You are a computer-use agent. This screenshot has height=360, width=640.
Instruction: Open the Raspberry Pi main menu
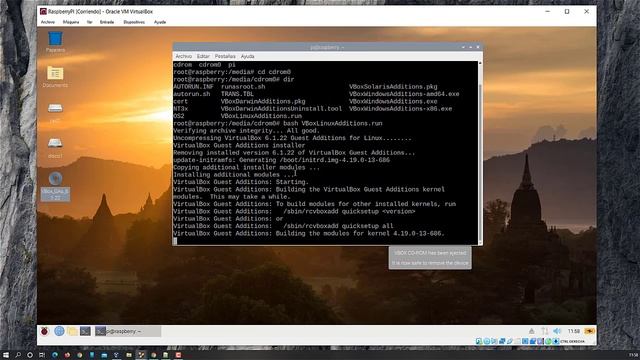pos(44,331)
